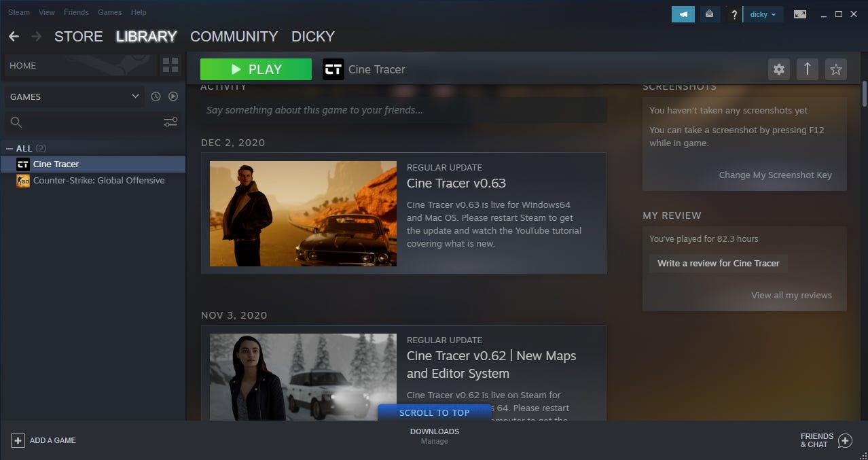This screenshot has height=460, width=868.
Task: Open the dicky account dropdown
Action: tap(763, 14)
